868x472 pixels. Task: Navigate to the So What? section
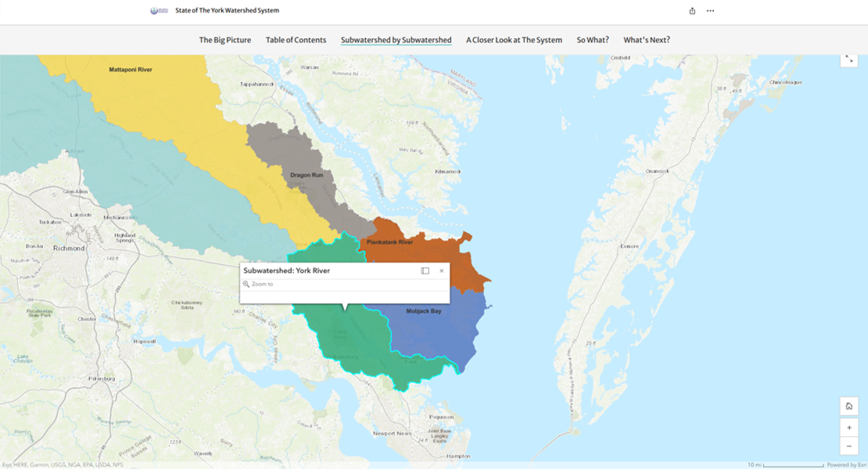[591, 39]
